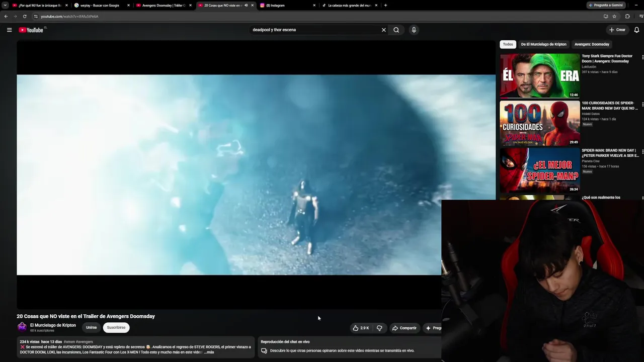This screenshot has width=644, height=362.
Task: Open the Lokilusión channel link
Action: coord(589,66)
